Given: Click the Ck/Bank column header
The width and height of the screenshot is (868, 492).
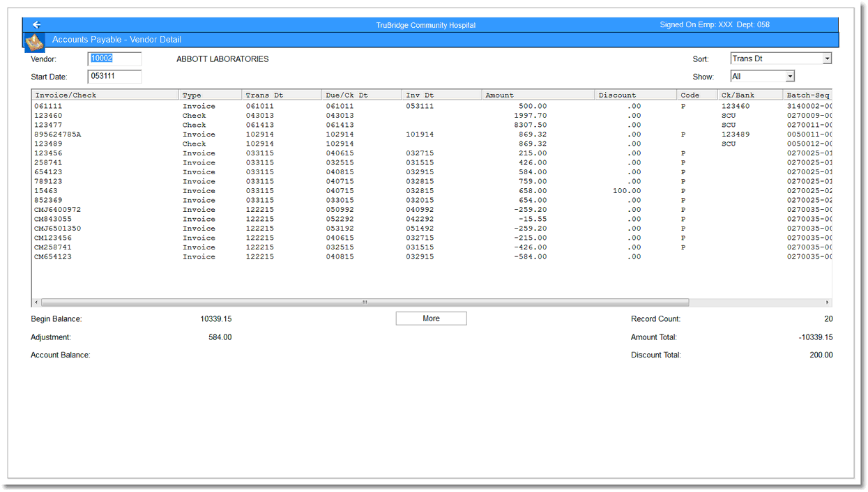Looking at the screenshot, I should coord(750,95).
